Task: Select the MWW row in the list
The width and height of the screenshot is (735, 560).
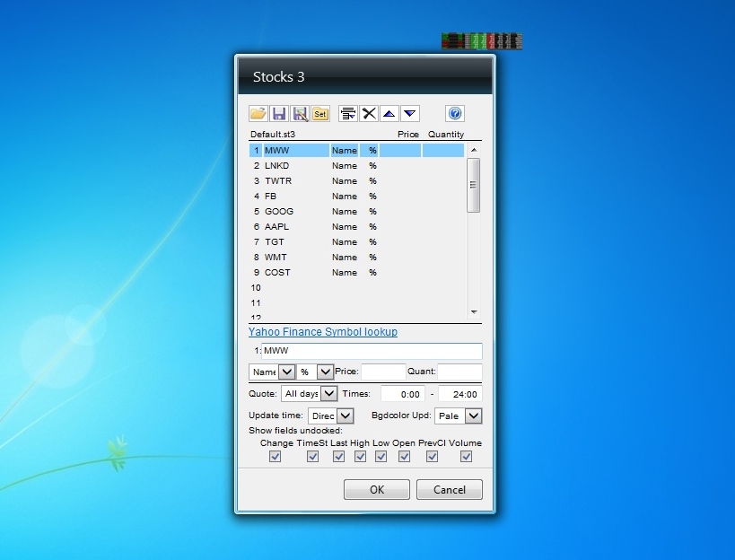Action: (356, 151)
